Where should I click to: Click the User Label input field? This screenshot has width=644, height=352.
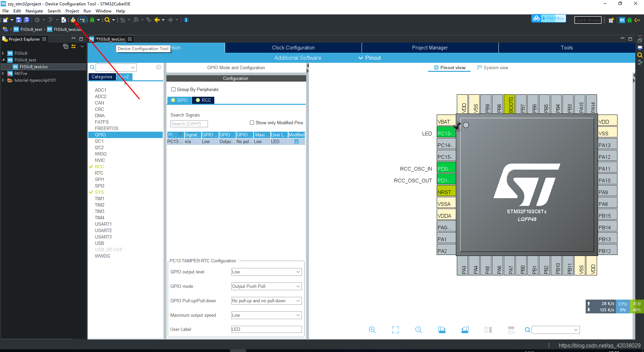[x=266, y=329]
